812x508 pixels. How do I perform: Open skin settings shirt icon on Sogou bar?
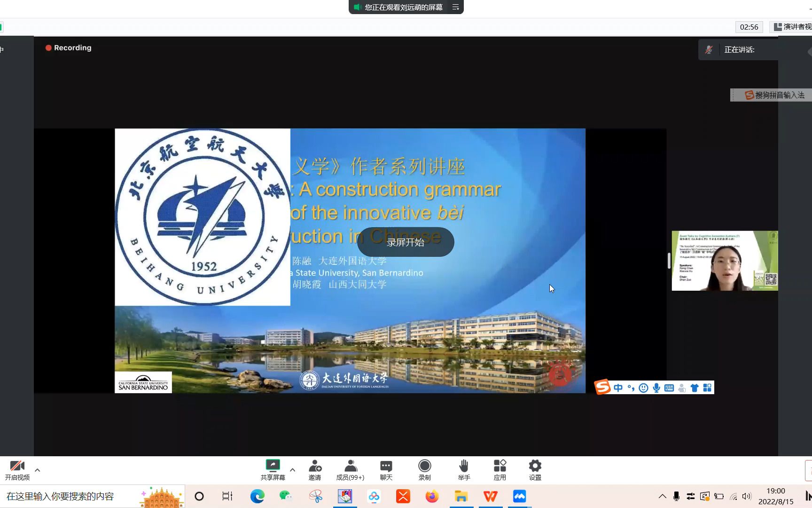[695, 388]
